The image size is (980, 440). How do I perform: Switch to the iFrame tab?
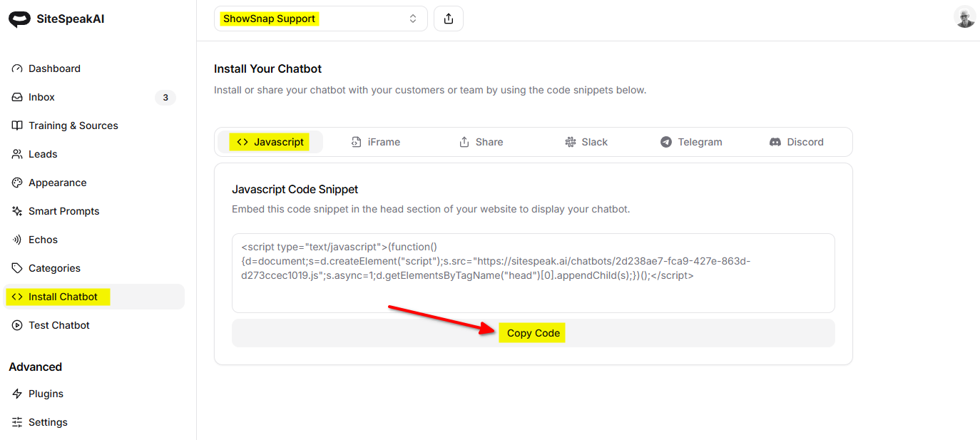pos(376,142)
